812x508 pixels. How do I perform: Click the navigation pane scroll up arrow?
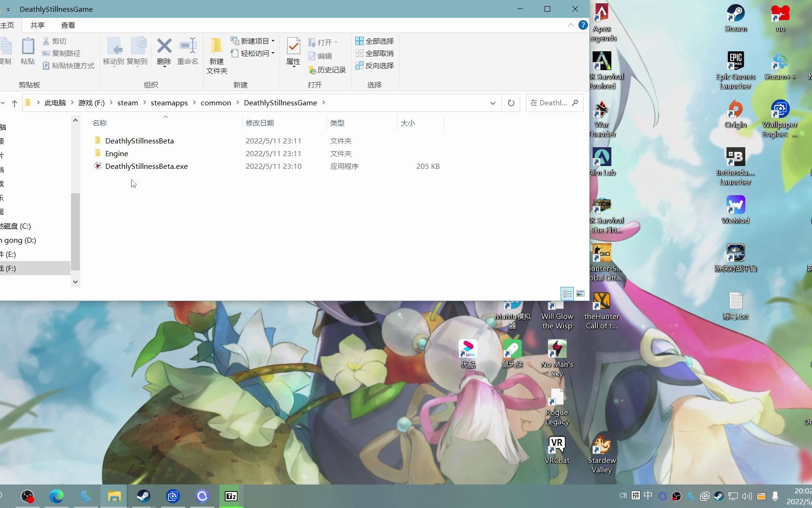[75, 120]
